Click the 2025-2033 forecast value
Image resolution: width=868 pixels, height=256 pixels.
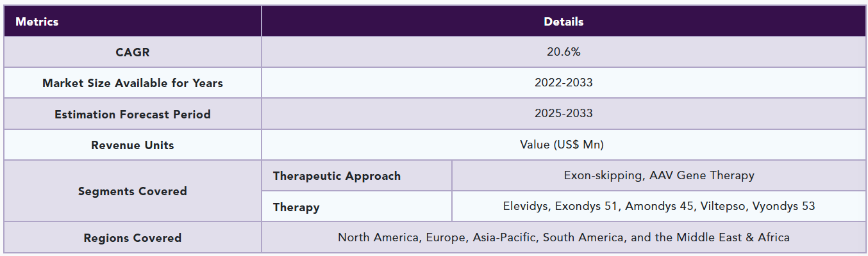tap(563, 114)
